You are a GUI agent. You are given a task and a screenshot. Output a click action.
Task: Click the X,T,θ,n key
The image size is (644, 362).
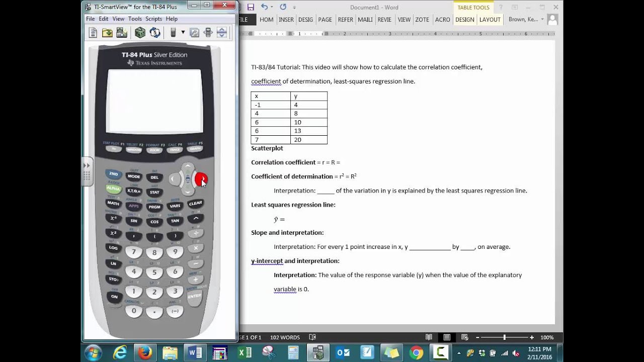(x=134, y=191)
